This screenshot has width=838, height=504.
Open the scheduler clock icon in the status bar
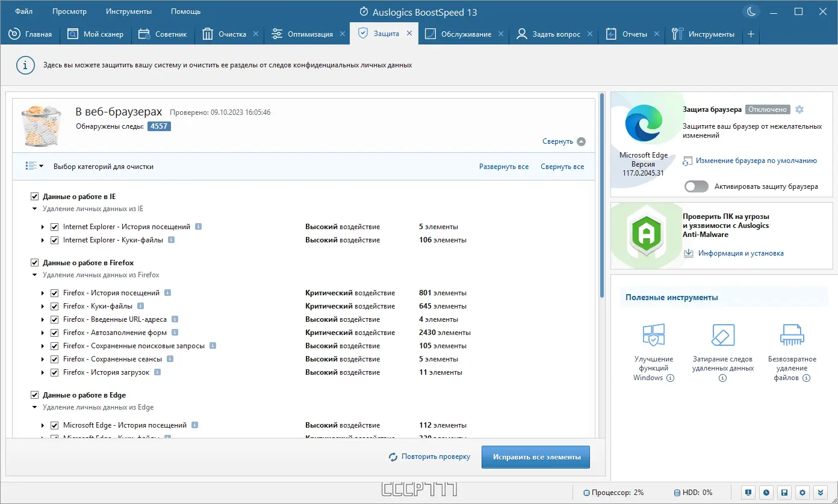(766, 492)
